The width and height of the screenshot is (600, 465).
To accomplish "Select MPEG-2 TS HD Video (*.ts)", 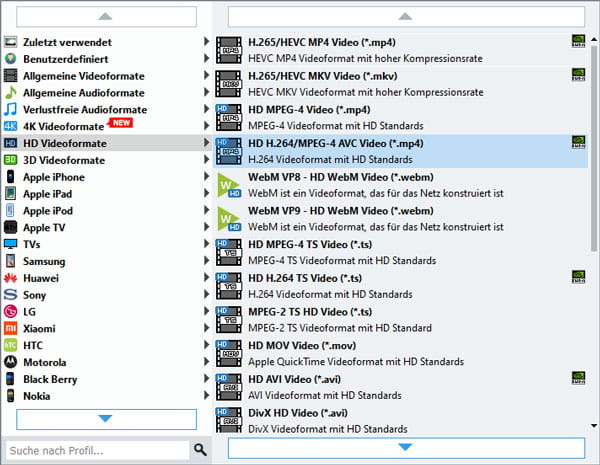I will pyautogui.click(x=401, y=320).
